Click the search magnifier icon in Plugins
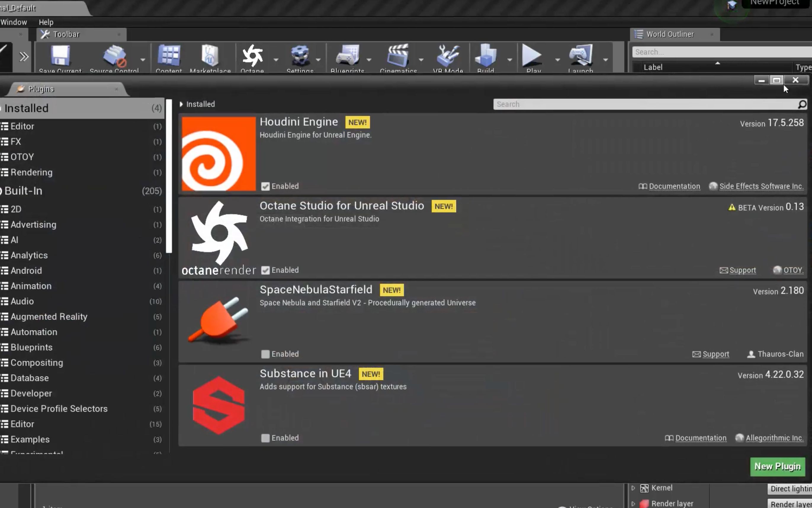Viewport: 812px width, 508px height. click(x=802, y=104)
